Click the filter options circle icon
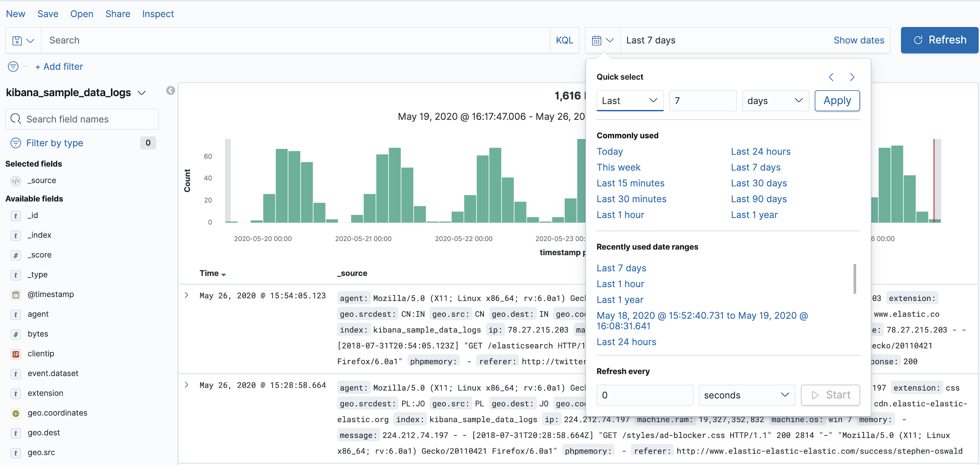 [x=13, y=67]
